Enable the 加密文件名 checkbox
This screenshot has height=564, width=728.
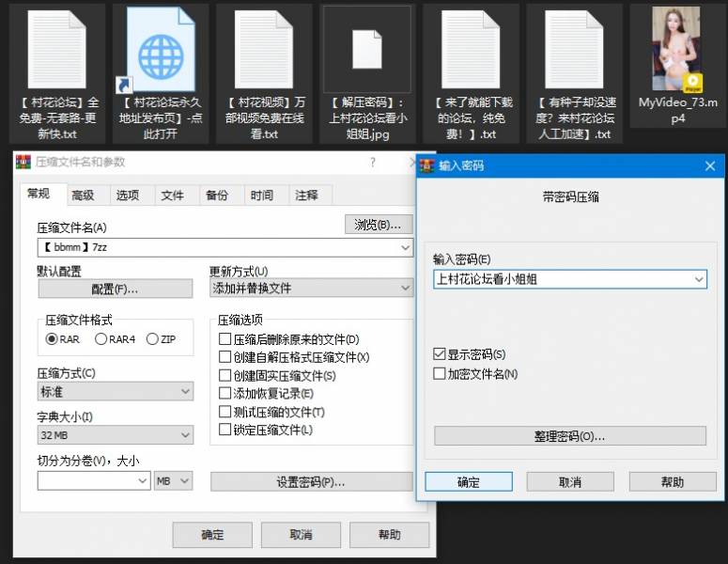440,373
